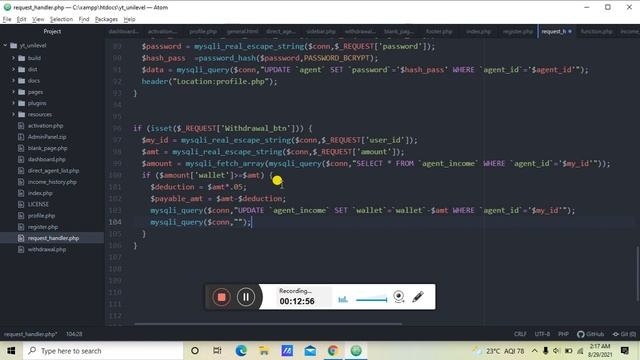Open Google Chrome from the taskbar
The image size is (640, 360).
point(333,351)
